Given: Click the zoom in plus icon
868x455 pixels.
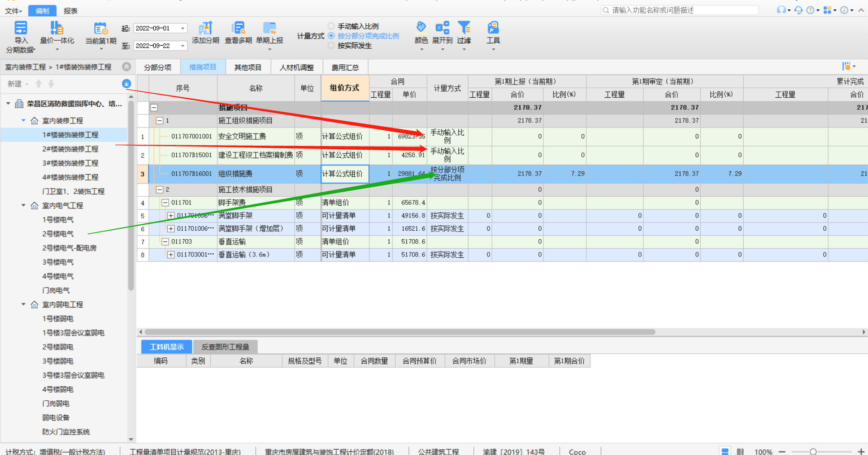Looking at the screenshot, I should pos(861,451).
